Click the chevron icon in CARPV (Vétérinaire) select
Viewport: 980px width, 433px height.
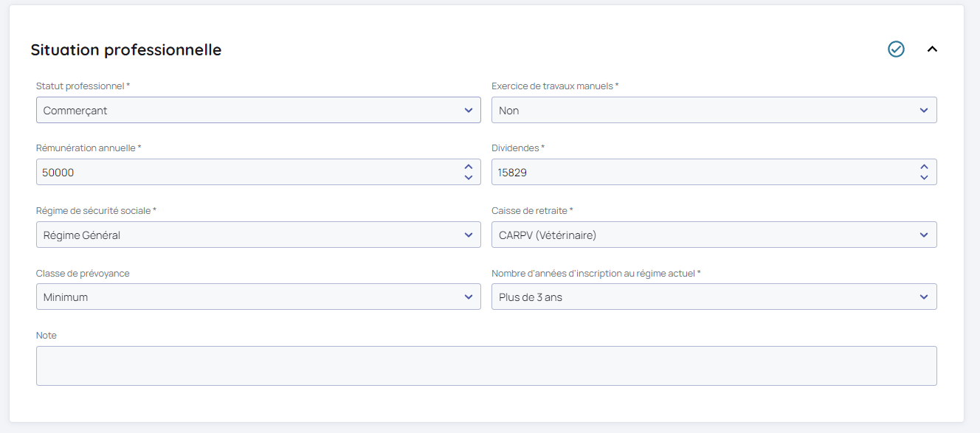coord(924,235)
